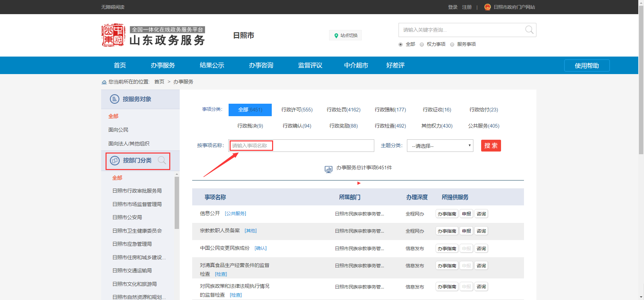
Task: Click the statistics chart icon beside 办事服务总计事项
Action: pos(328,169)
